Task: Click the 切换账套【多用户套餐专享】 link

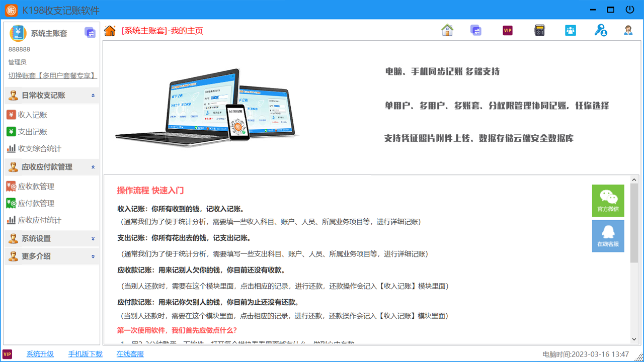Action: (52, 75)
